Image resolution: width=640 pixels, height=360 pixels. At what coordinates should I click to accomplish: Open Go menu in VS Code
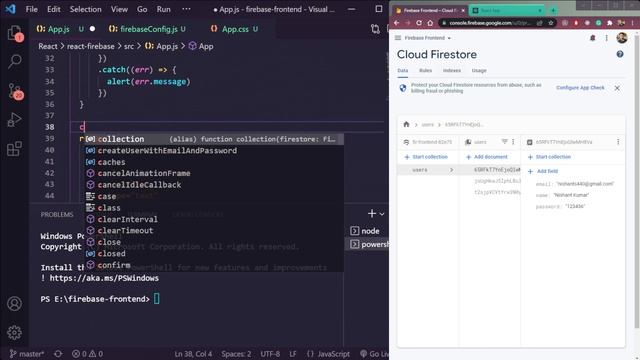click(x=142, y=9)
